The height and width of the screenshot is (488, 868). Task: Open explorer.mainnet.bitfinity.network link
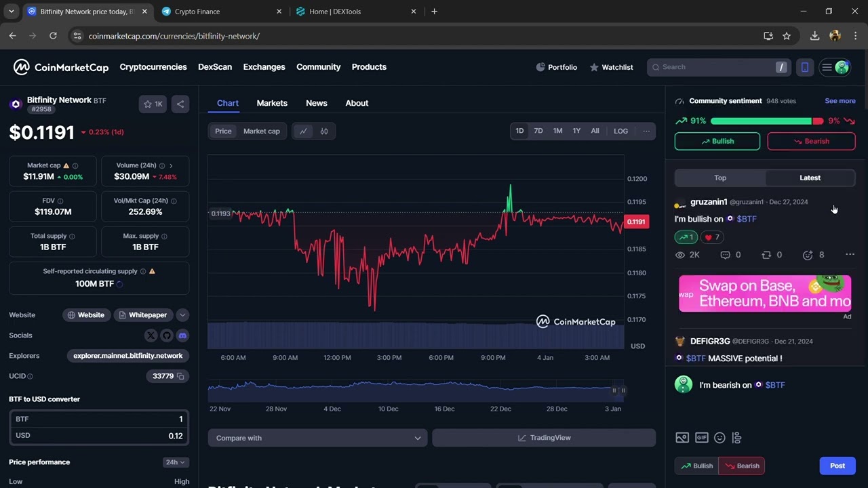coord(128,356)
